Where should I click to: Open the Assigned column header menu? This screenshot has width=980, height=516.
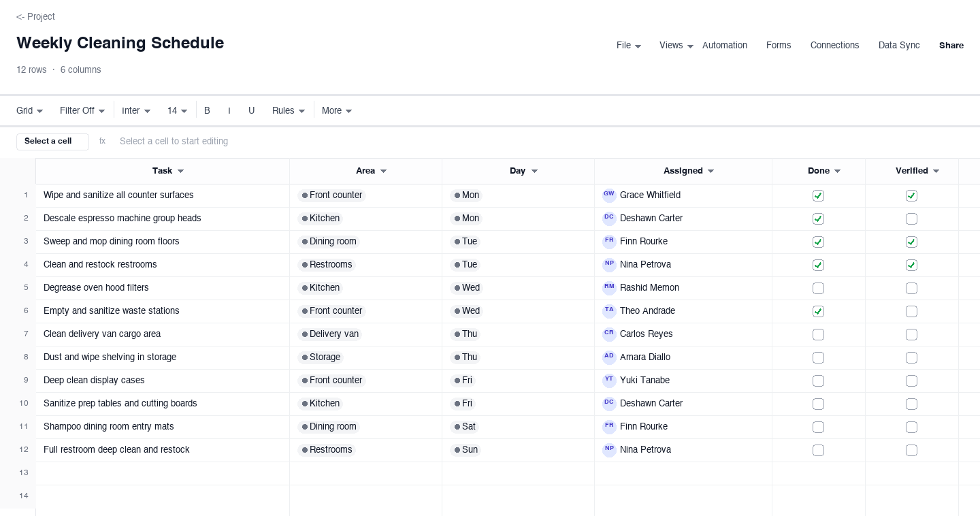710,172
